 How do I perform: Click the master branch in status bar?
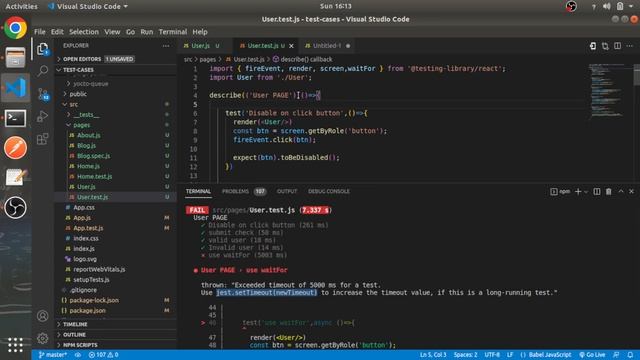pos(53,355)
